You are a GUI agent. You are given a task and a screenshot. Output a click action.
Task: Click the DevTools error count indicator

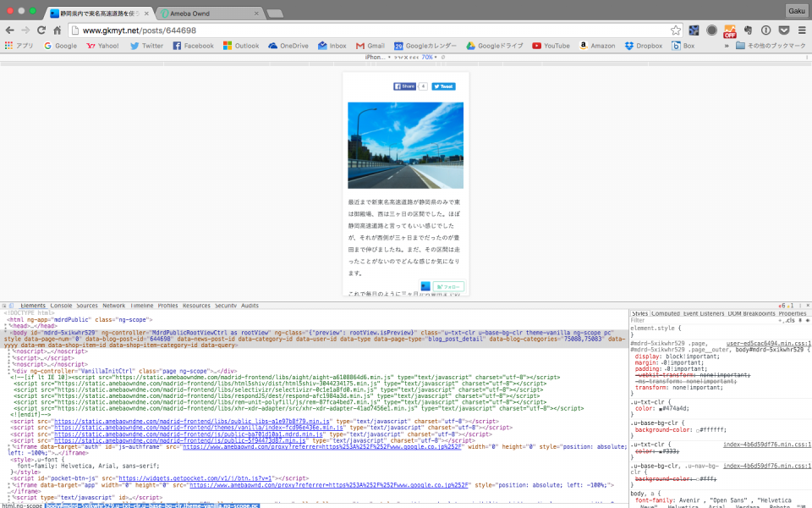coord(782,306)
